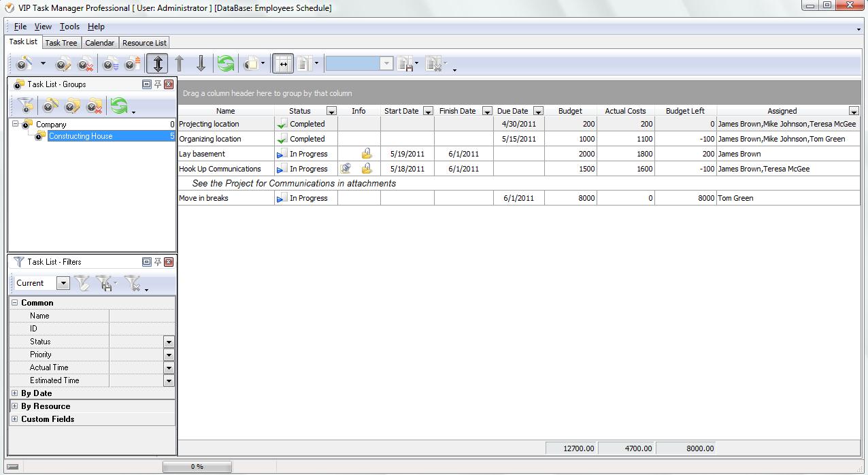Click the Delete Task icon in main toolbar

click(x=85, y=64)
